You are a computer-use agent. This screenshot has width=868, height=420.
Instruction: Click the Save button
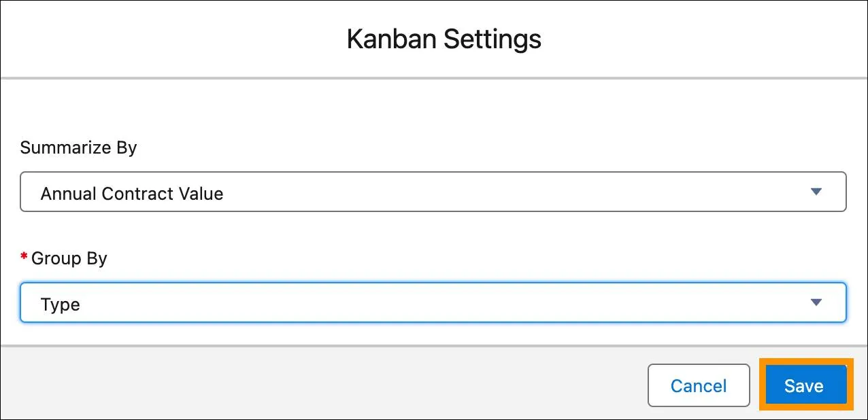pyautogui.click(x=805, y=385)
